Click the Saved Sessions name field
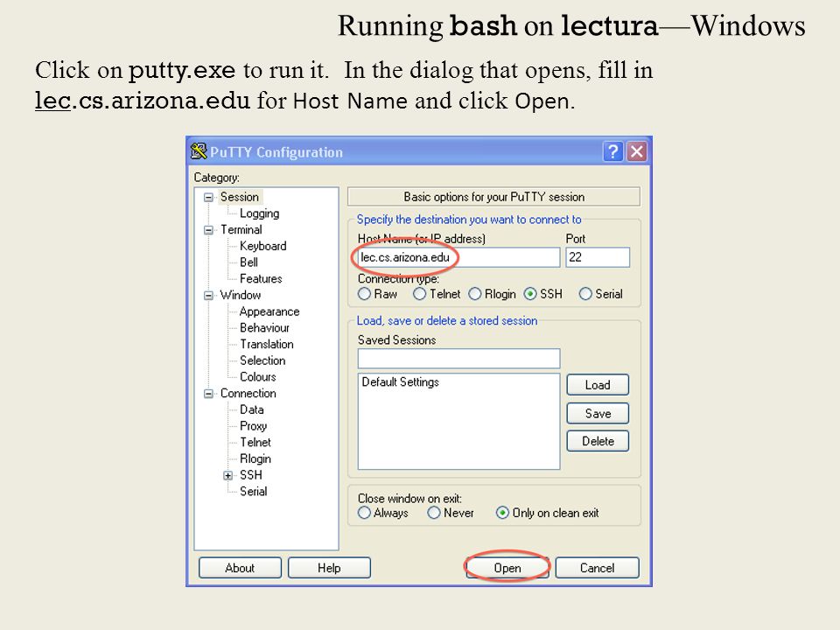This screenshot has height=630, width=840. pyautogui.click(x=458, y=359)
